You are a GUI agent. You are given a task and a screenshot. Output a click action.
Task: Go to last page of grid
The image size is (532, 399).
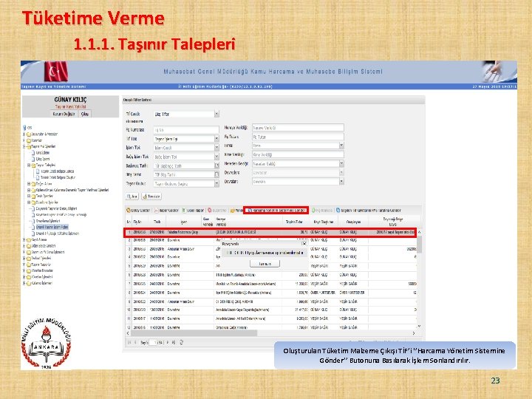tap(174, 343)
